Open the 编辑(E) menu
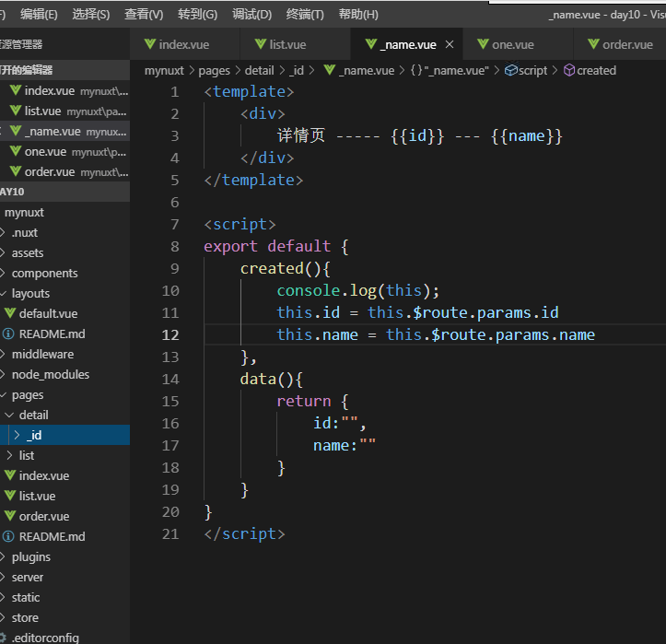This screenshot has width=666, height=644. point(39,15)
